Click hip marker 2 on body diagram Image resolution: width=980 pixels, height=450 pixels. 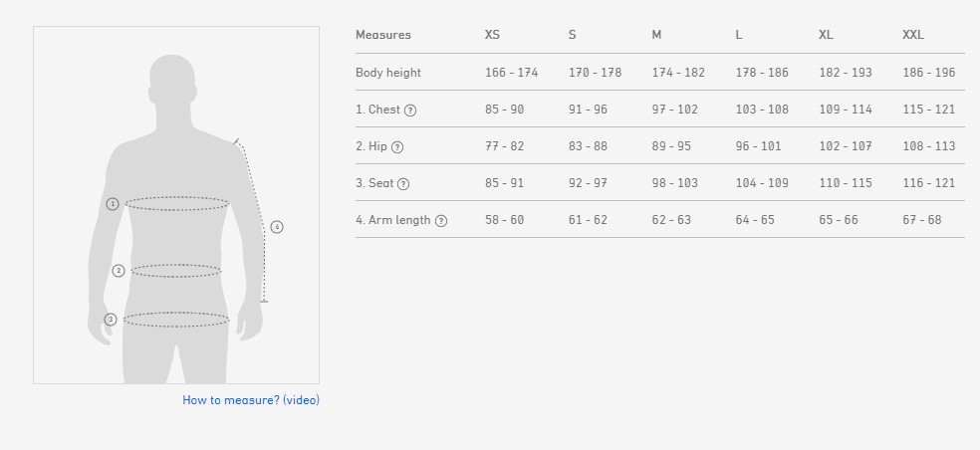tap(119, 271)
